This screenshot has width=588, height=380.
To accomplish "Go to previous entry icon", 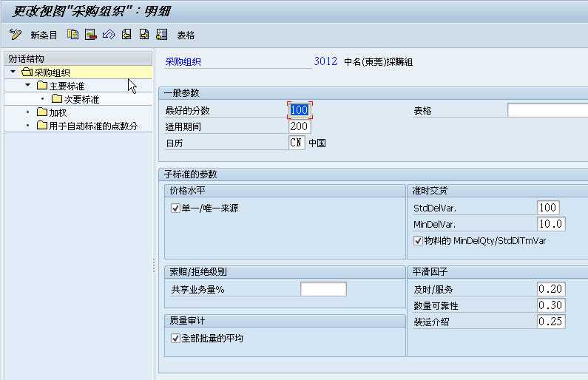I will click(x=126, y=35).
